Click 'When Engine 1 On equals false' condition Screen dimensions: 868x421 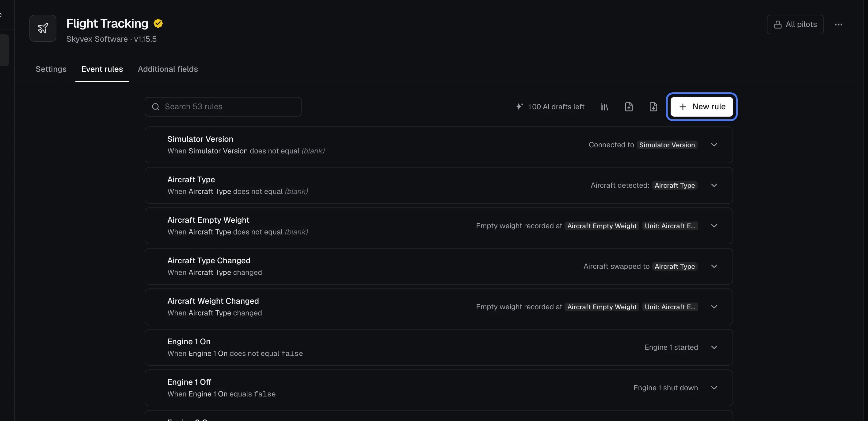(x=221, y=394)
